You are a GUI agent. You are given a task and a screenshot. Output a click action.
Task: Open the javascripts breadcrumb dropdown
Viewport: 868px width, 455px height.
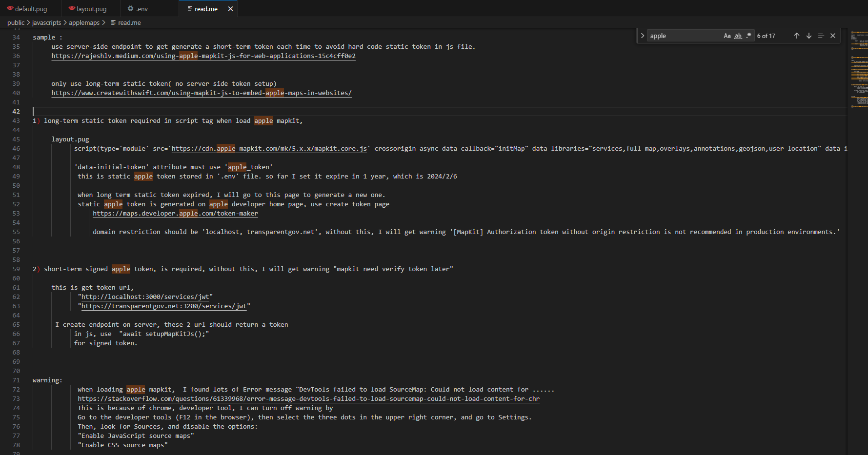(x=46, y=23)
